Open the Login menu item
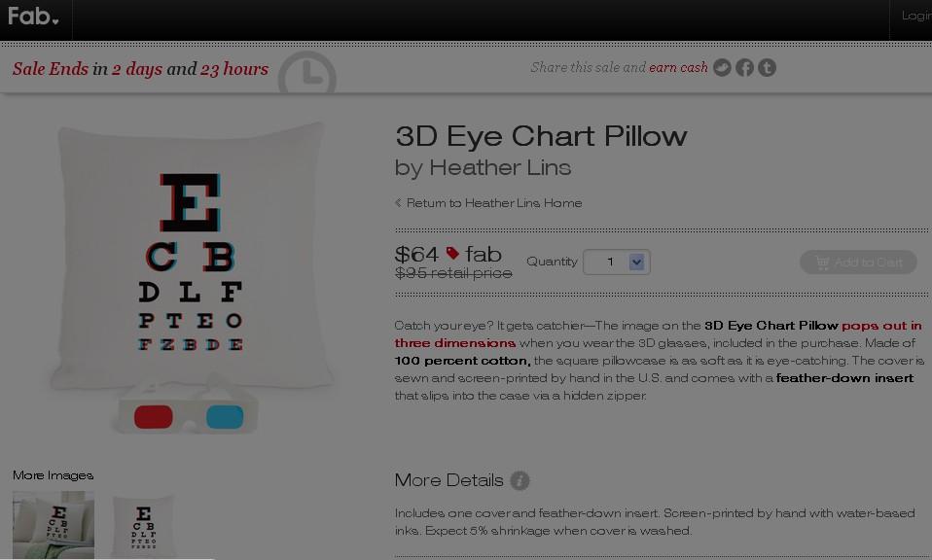932x560 pixels. (916, 16)
